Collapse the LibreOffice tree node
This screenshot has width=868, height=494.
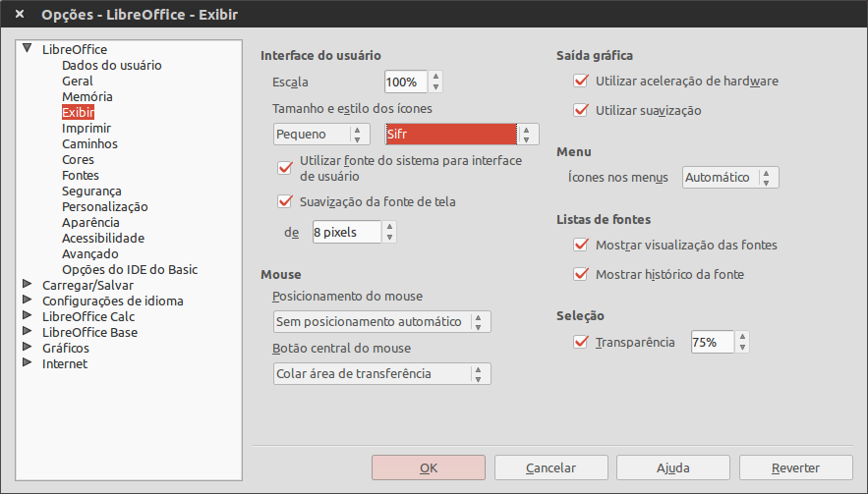pyautogui.click(x=27, y=49)
